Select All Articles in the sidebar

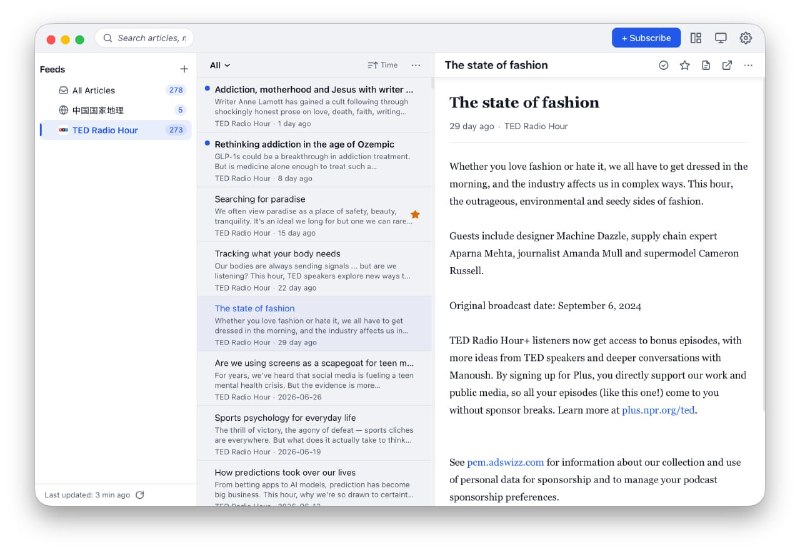(115, 90)
